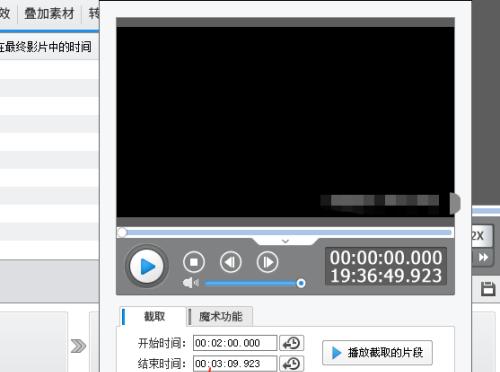Open the 叠加素材 tab
The height and width of the screenshot is (372, 500).
(49, 14)
